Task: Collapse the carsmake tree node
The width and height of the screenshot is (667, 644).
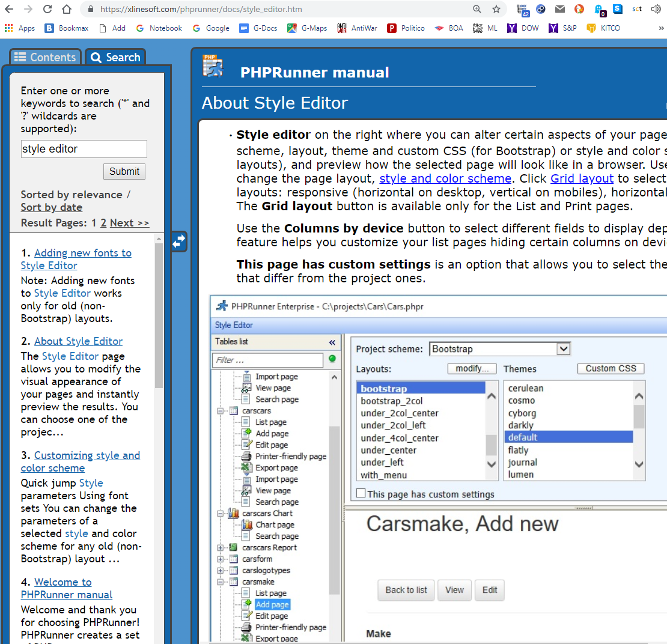Action: click(x=221, y=582)
